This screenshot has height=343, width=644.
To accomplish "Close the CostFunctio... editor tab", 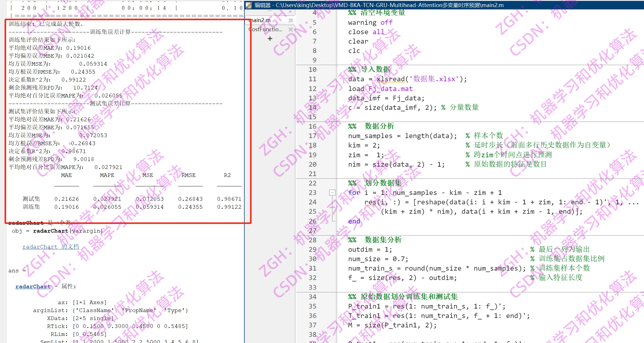I will pos(291,29).
